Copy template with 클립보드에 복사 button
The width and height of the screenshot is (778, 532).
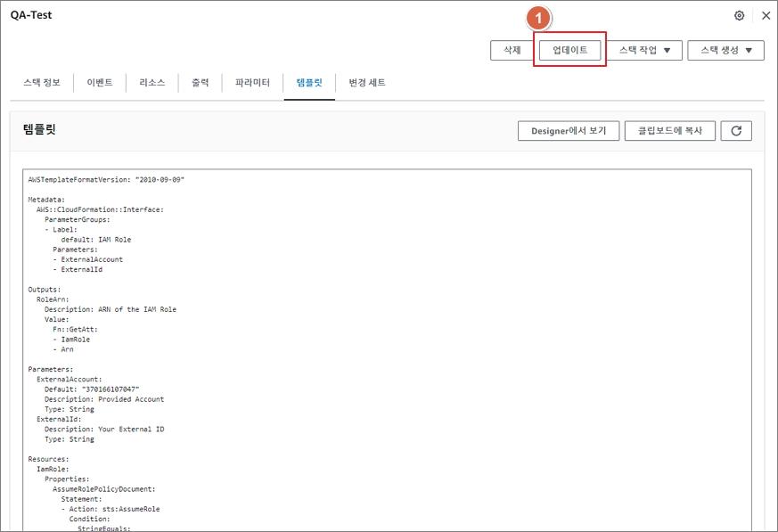[x=669, y=131]
